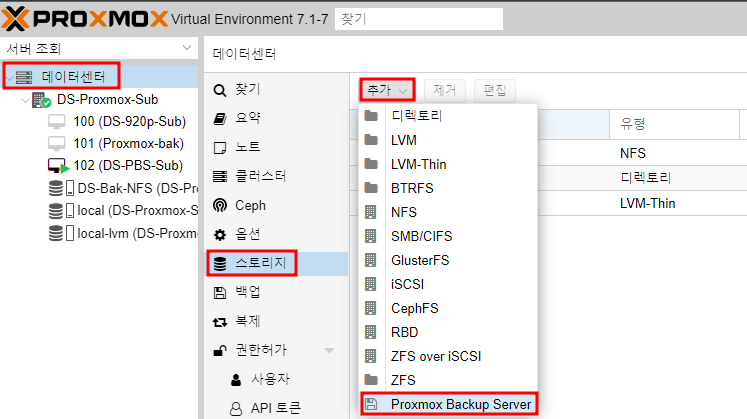747x419 pixels.
Task: Click the magnifier search icon
Action: (220, 90)
